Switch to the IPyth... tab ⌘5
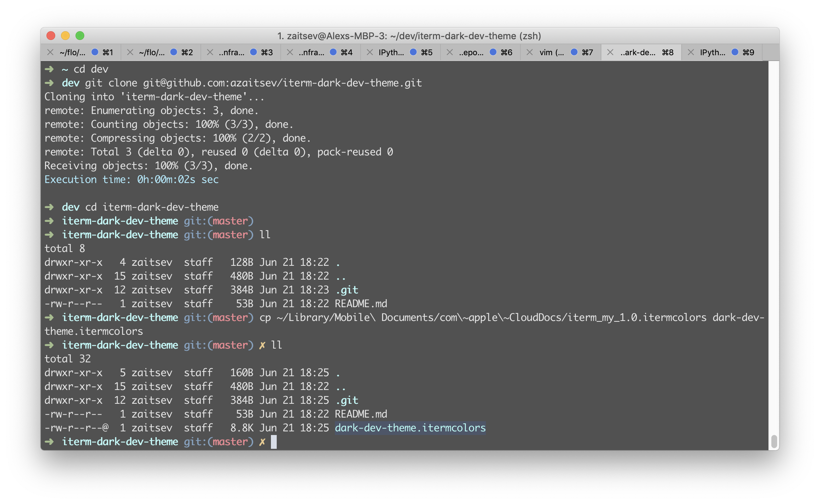The image size is (820, 504). tap(401, 52)
